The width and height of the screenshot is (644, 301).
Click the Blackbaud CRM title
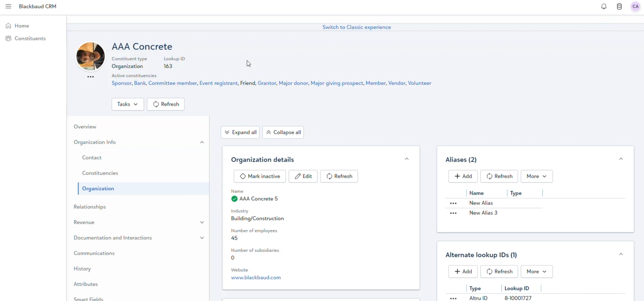coord(38,6)
